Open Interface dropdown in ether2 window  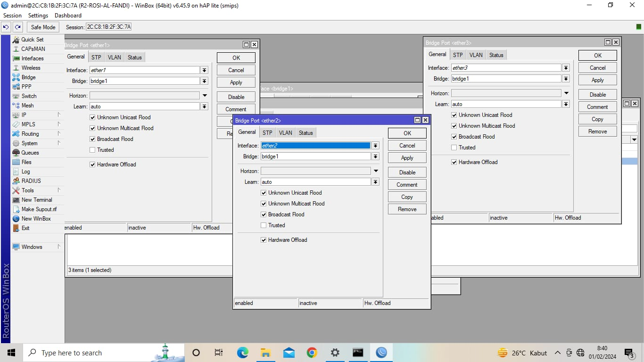(x=375, y=146)
